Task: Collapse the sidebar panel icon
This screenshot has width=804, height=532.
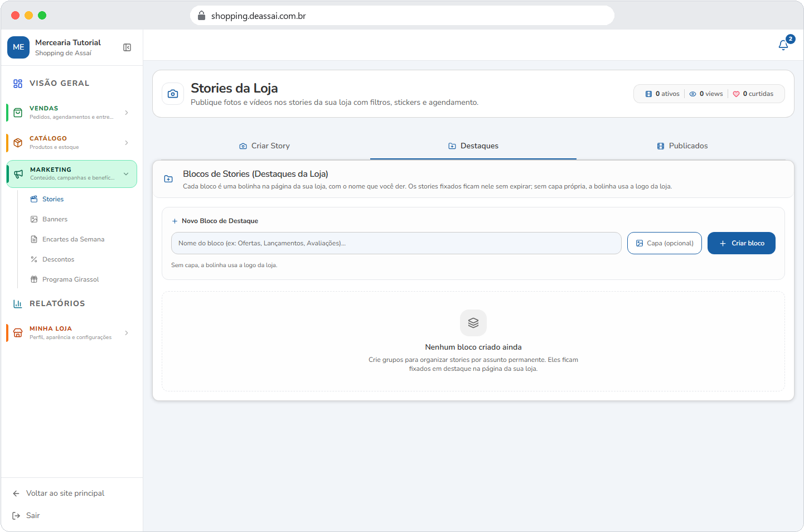Action: (127, 47)
